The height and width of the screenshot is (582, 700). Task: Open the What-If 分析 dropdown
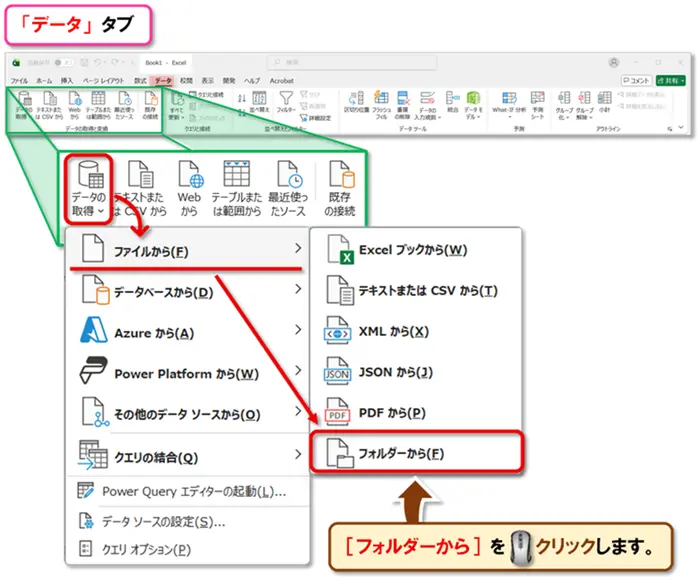pos(509,105)
